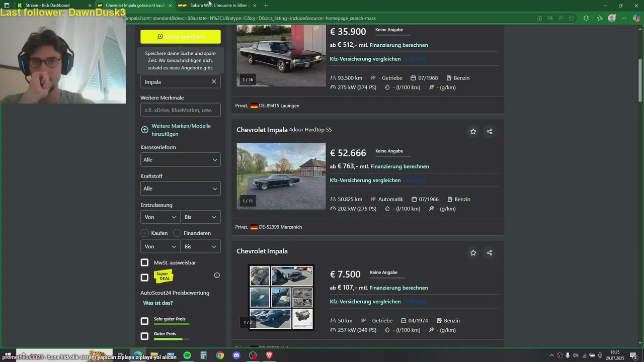Viewport: 644px width, 362px height.
Task: Open Calculator from the taskbar
Action: coord(204,355)
